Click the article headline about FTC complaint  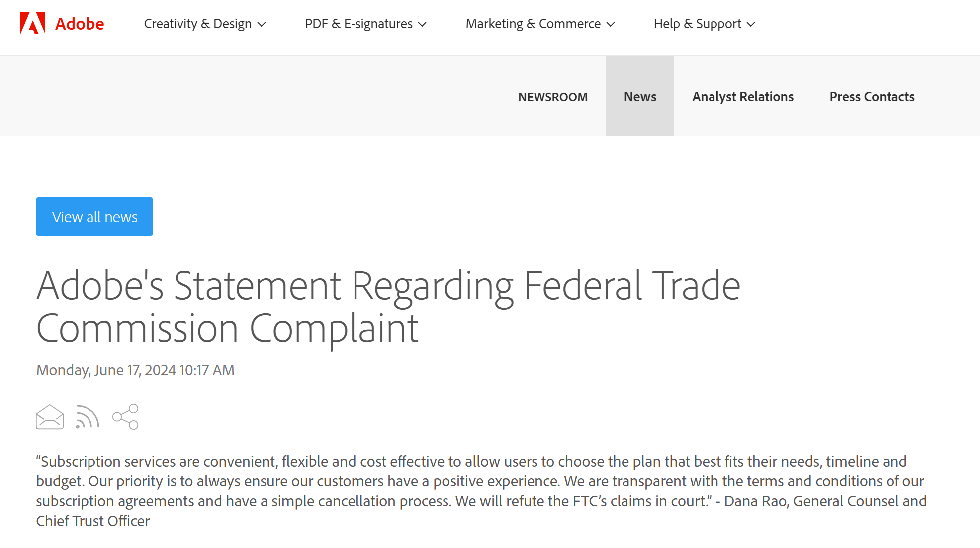click(388, 307)
